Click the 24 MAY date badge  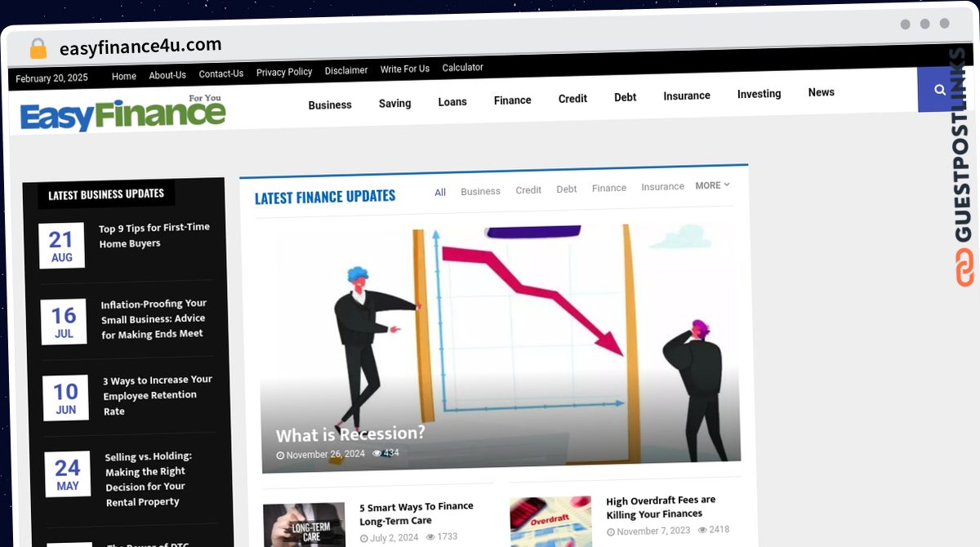(x=68, y=474)
